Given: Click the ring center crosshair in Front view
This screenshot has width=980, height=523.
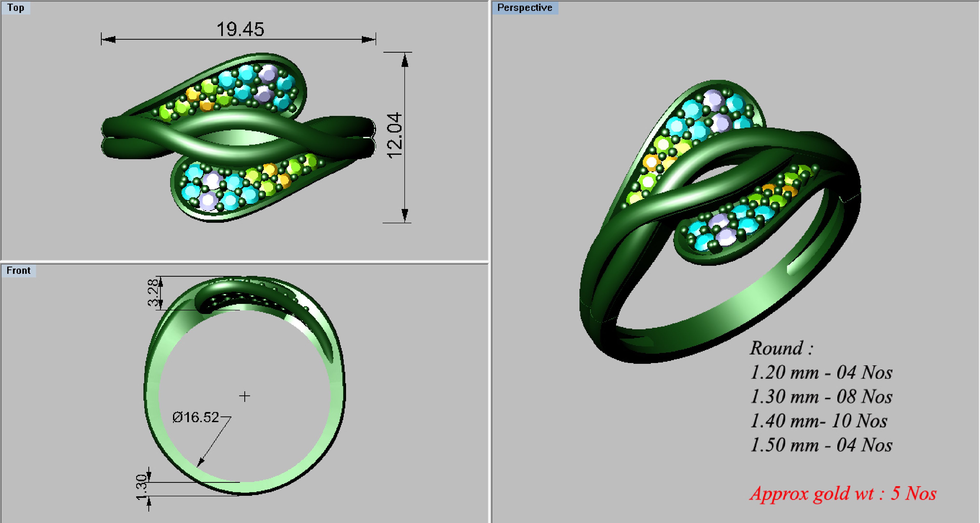Looking at the screenshot, I should tap(245, 396).
